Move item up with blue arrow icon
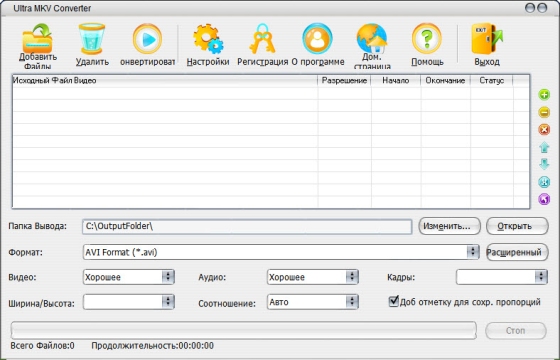 tap(544, 147)
